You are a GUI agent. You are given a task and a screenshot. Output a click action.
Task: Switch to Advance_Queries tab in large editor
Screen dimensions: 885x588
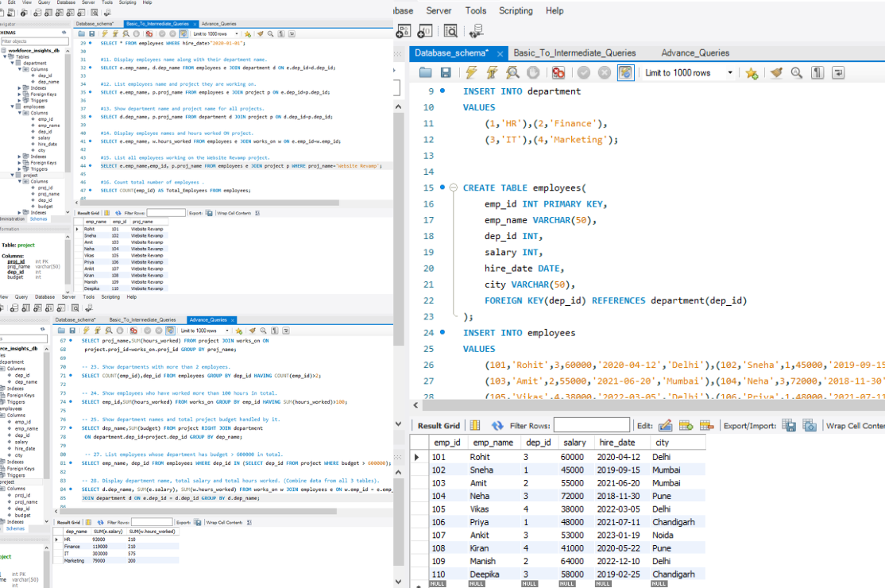click(x=694, y=53)
